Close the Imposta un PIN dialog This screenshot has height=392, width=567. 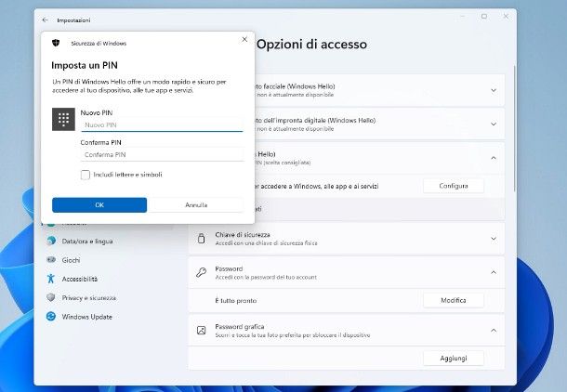(244, 39)
